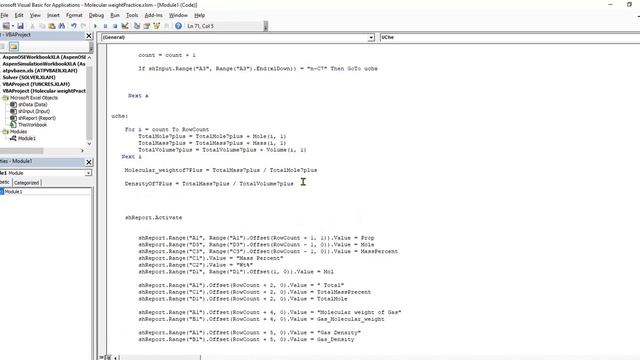Click the disabled Toolbox icon in the toolbar
Viewport: 640px width, 360px height.
click(x=166, y=26)
